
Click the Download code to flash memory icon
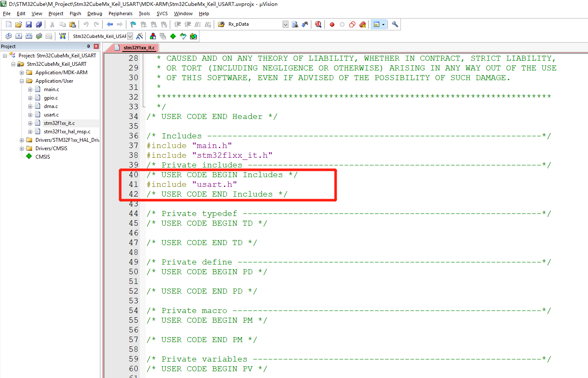click(x=63, y=36)
